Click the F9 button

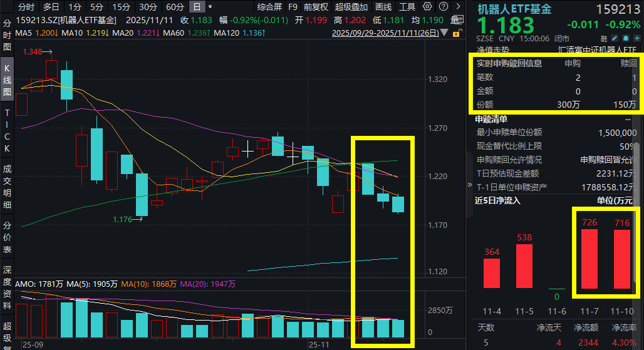click(x=293, y=7)
